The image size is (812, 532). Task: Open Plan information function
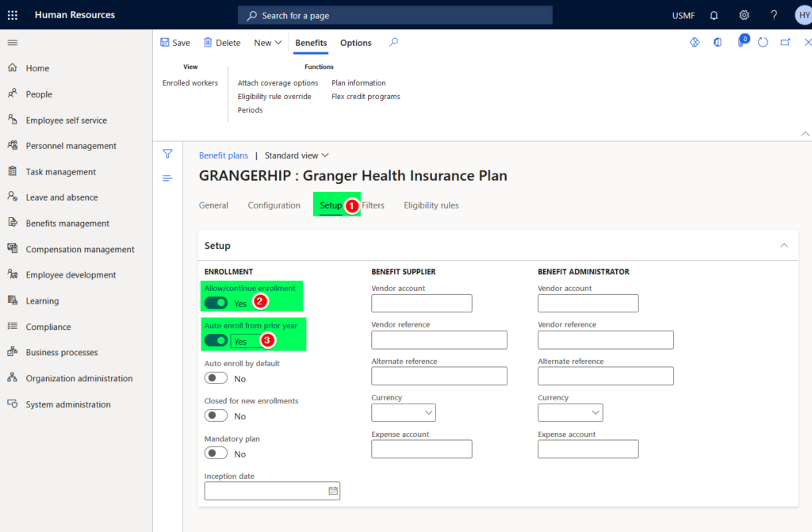(x=358, y=83)
